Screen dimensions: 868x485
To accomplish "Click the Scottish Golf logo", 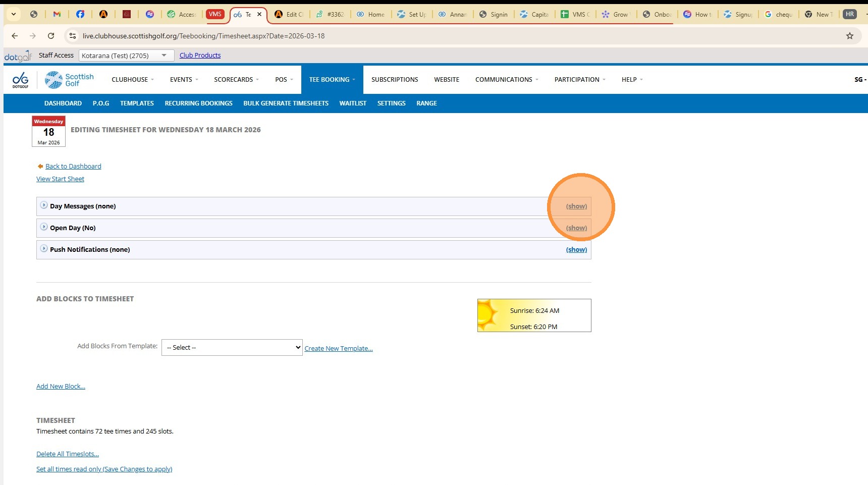I will tap(69, 80).
